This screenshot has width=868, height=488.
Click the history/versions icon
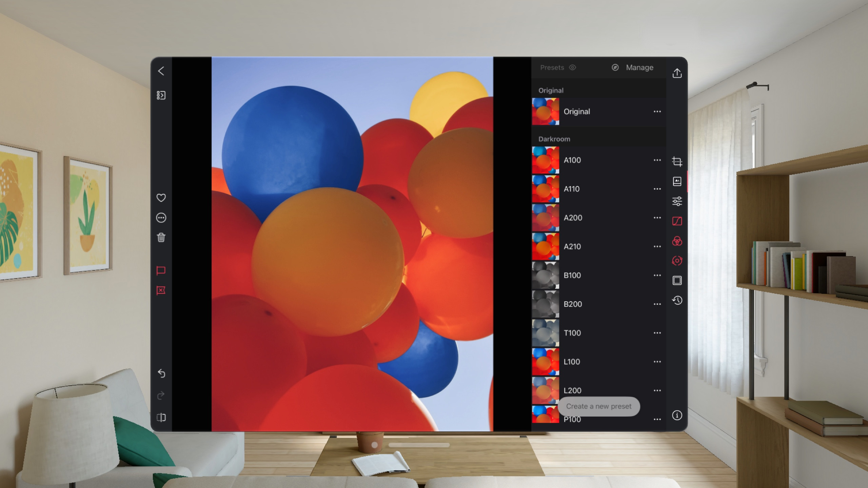[677, 300]
